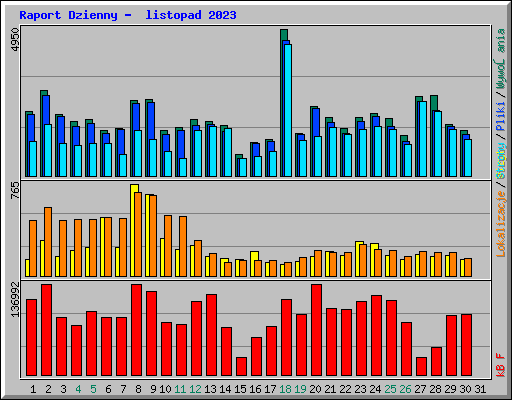Click the tallest cyan bar on day 18
Image resolution: width=512 pixels, height=400 pixels.
tap(288, 110)
